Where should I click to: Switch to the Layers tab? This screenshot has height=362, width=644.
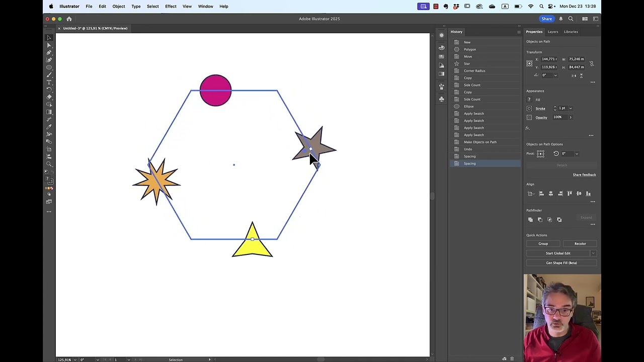(x=552, y=32)
